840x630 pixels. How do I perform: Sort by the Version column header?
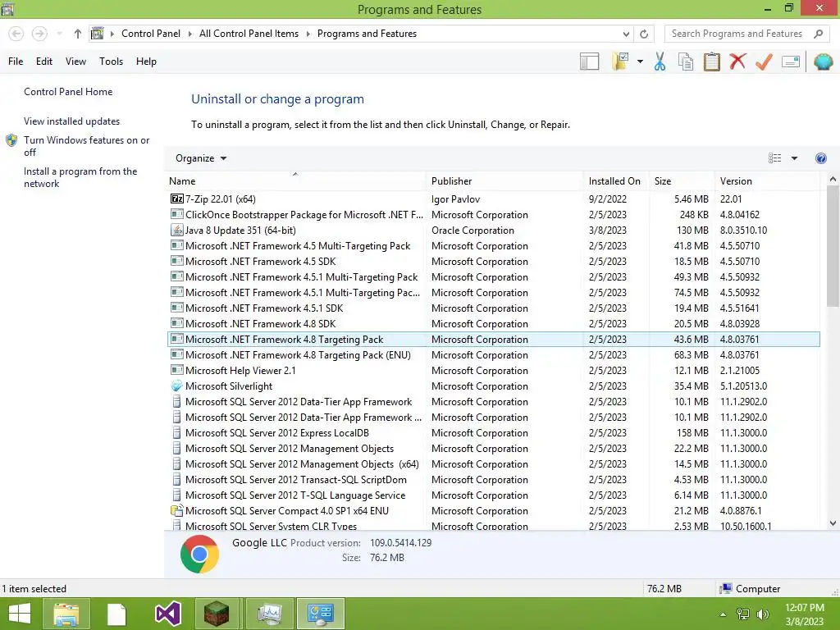[x=767, y=181]
